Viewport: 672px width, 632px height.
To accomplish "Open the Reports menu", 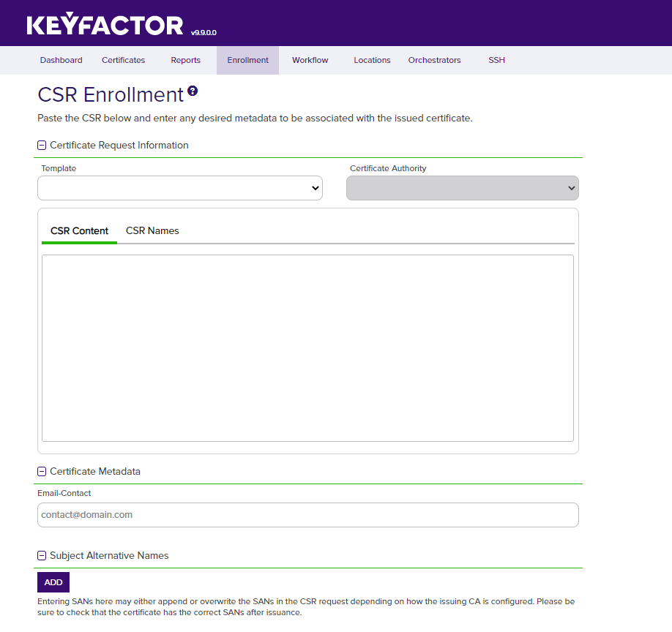I will [x=185, y=60].
